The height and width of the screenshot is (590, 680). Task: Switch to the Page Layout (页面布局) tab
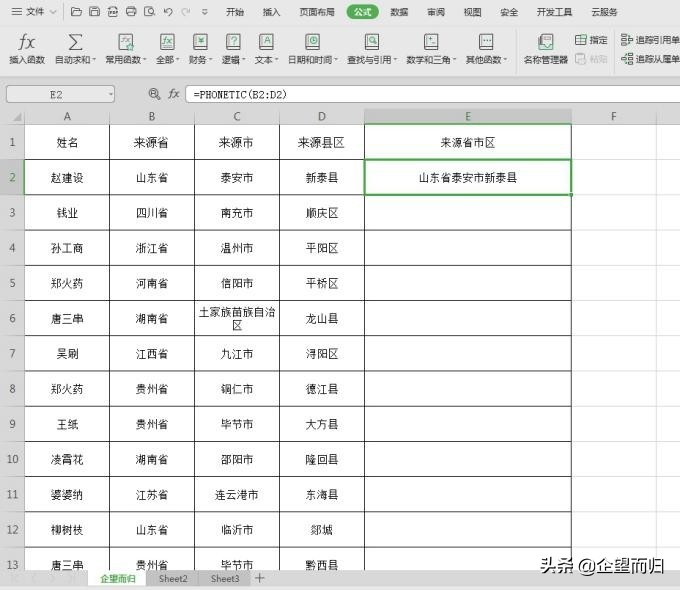317,12
